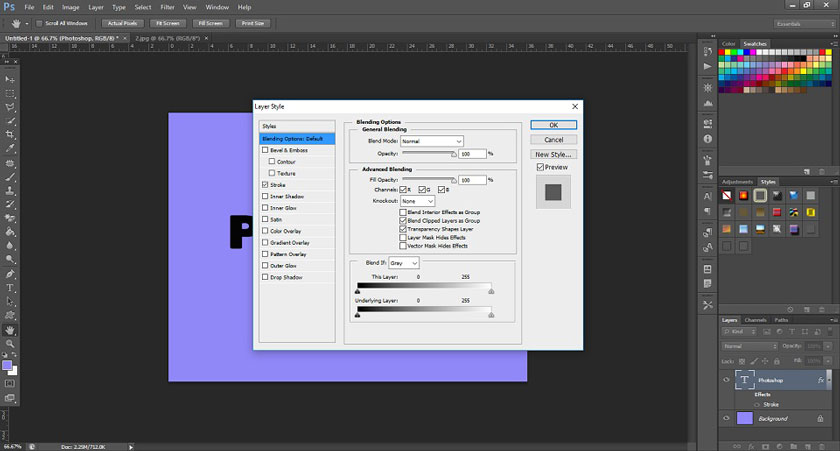Hide the Photoshop text layer eye icon

pos(726,380)
